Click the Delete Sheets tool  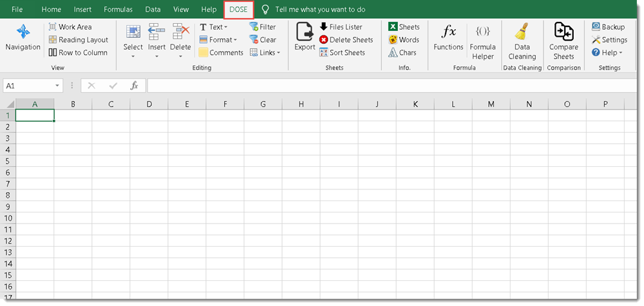[346, 40]
